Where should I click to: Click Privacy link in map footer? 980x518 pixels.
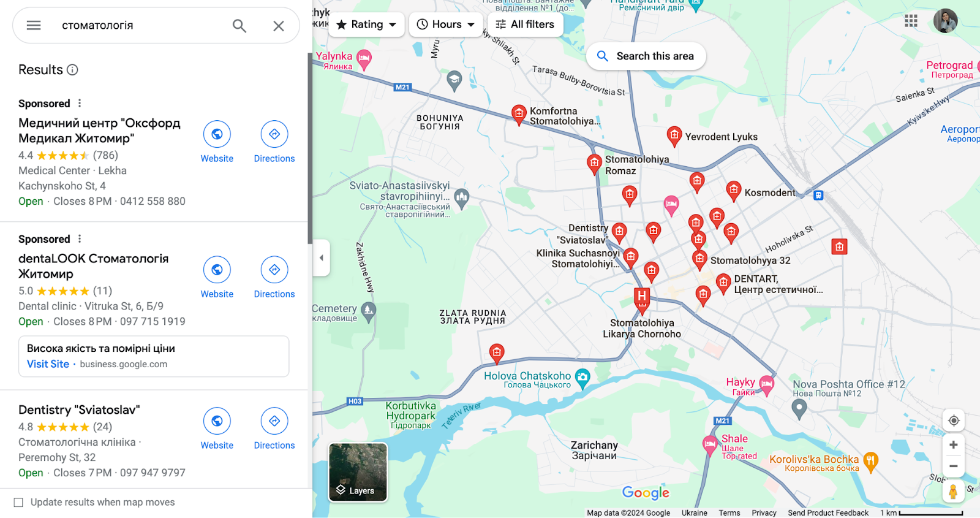pyautogui.click(x=764, y=513)
